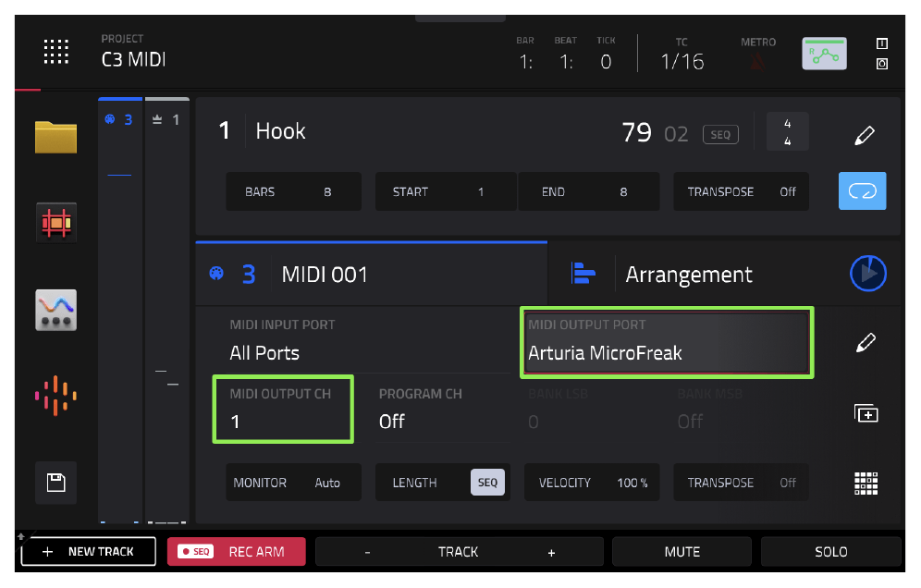Open the orange audio bars icon

click(x=55, y=396)
